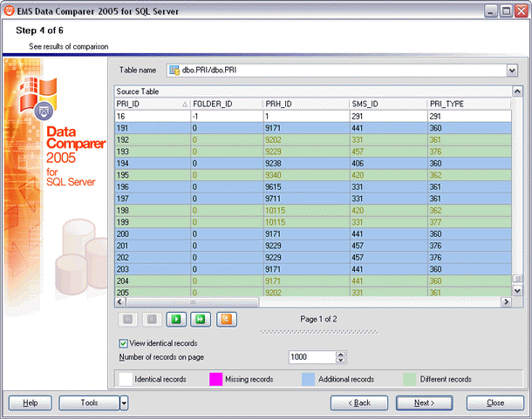532x419 pixels.
Task: Click the Help button
Action: click(31, 403)
